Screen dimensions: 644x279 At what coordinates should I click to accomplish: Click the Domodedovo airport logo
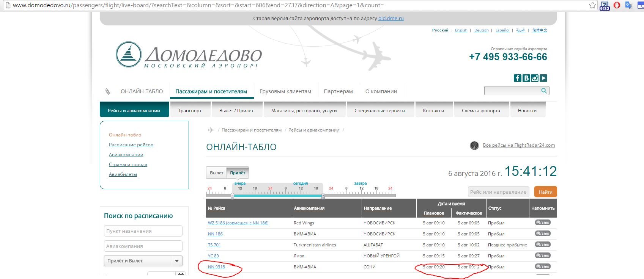tap(189, 55)
